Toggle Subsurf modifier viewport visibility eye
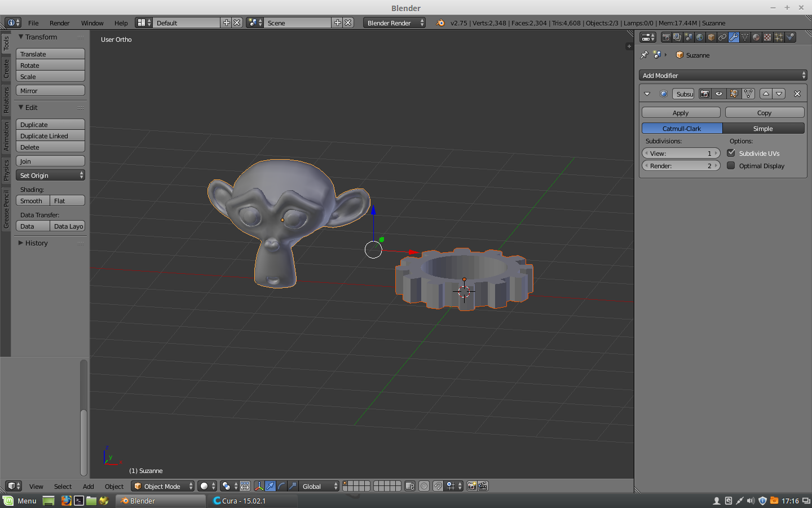 [719, 94]
